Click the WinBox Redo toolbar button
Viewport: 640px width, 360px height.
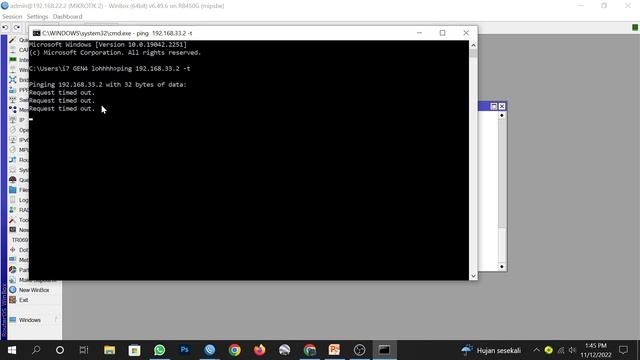click(x=17, y=27)
